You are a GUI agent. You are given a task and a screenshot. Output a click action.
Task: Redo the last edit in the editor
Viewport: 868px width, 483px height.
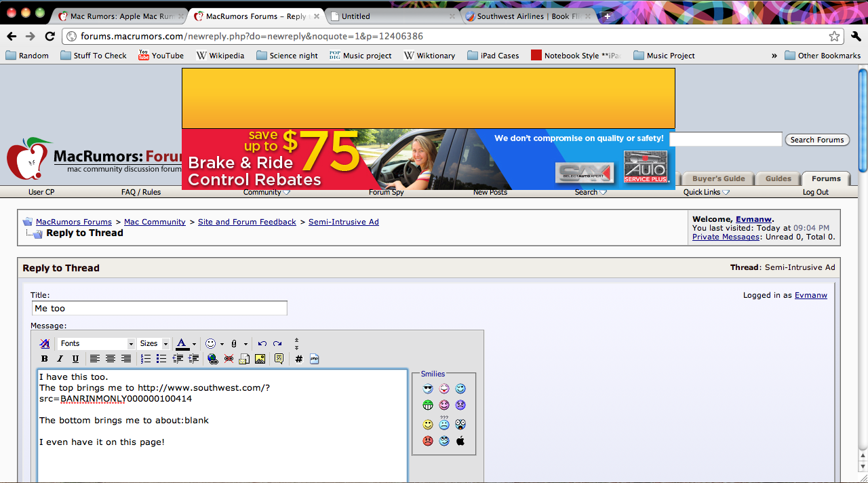[277, 344]
